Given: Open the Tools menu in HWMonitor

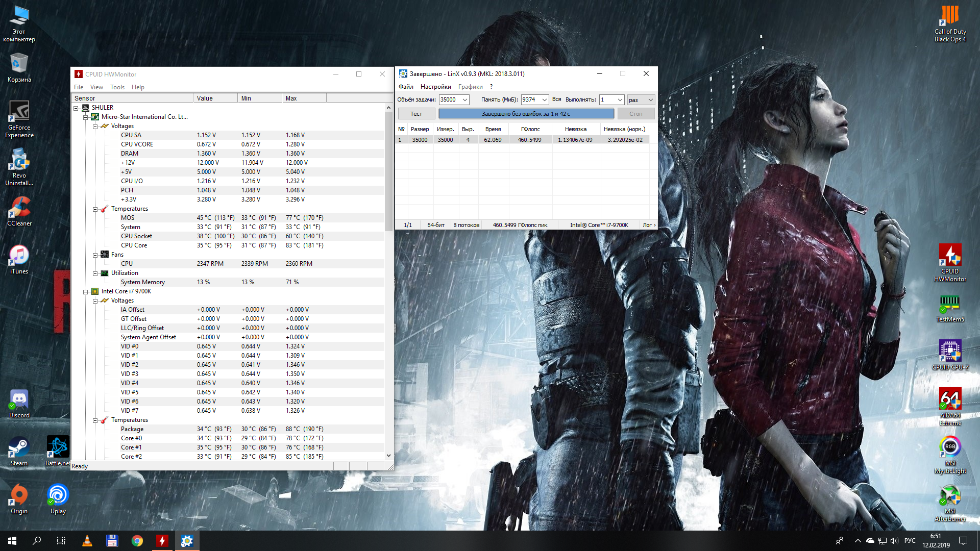Looking at the screenshot, I should click(117, 87).
